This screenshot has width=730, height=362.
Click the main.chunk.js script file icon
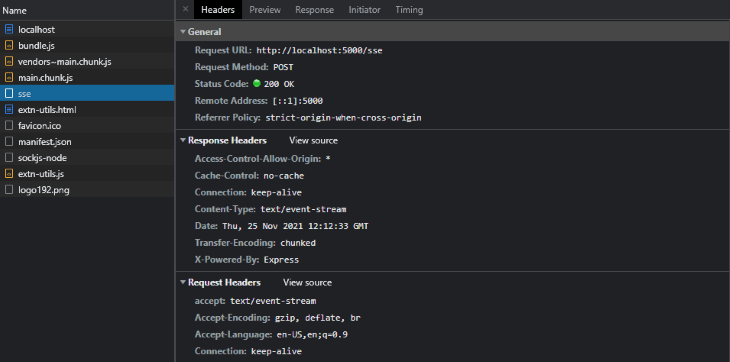[9, 78]
